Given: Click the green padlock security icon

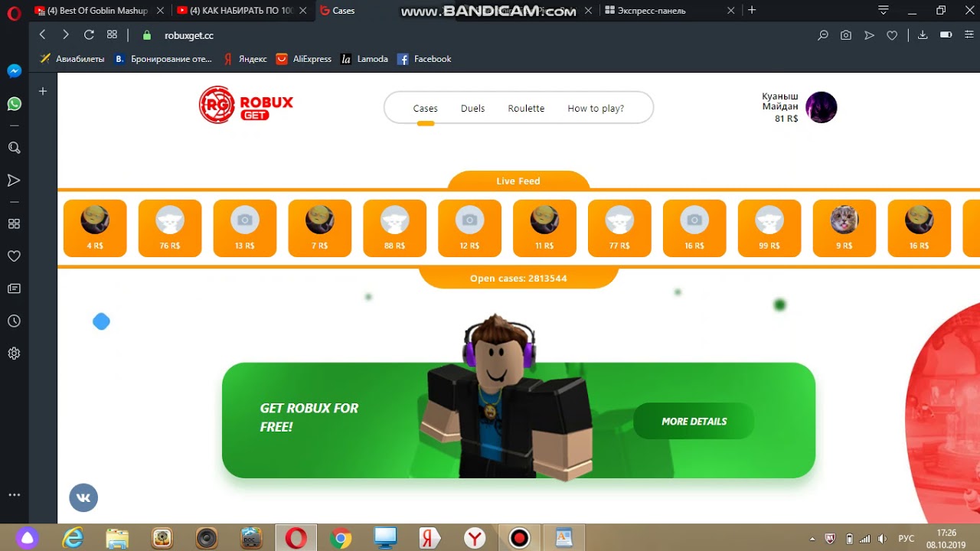Looking at the screenshot, I should [147, 35].
